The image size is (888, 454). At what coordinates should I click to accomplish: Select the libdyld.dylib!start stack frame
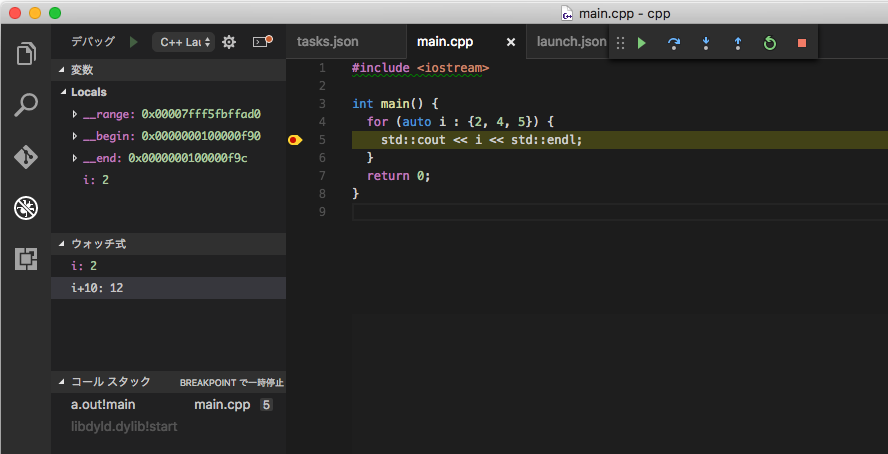[168, 426]
